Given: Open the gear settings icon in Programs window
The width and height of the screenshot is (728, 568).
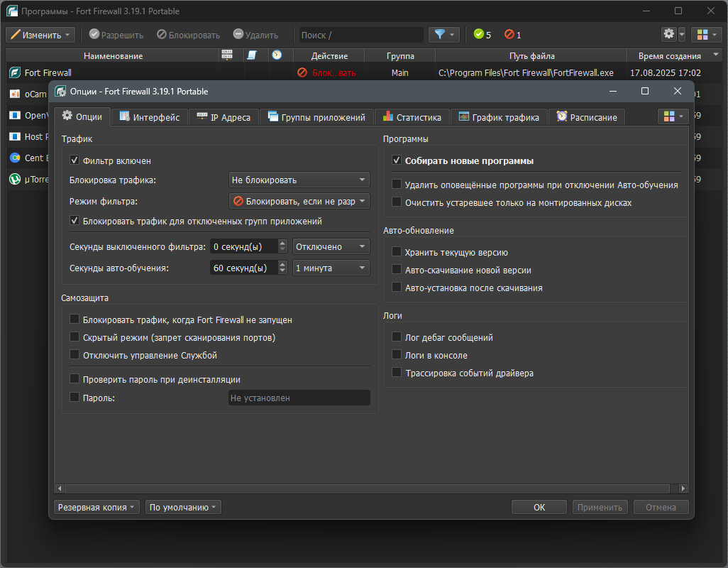Looking at the screenshot, I should pos(668,34).
